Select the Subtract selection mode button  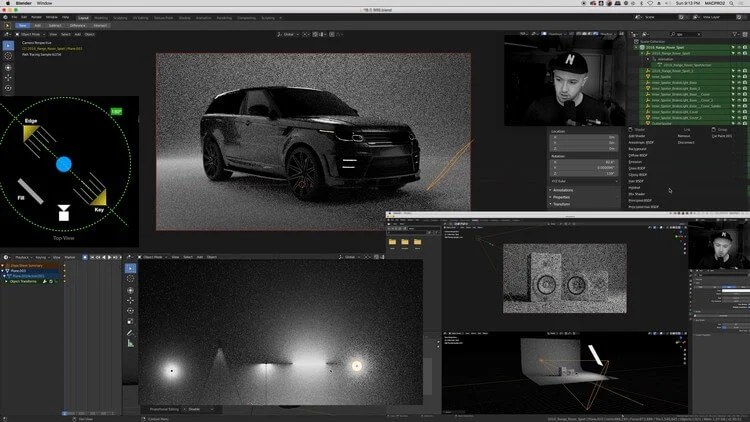[55, 25]
